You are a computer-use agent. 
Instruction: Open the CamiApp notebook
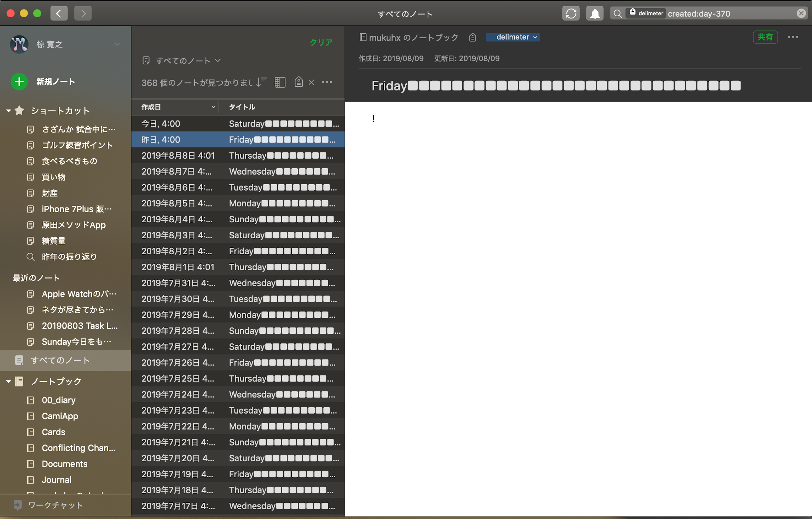click(60, 416)
